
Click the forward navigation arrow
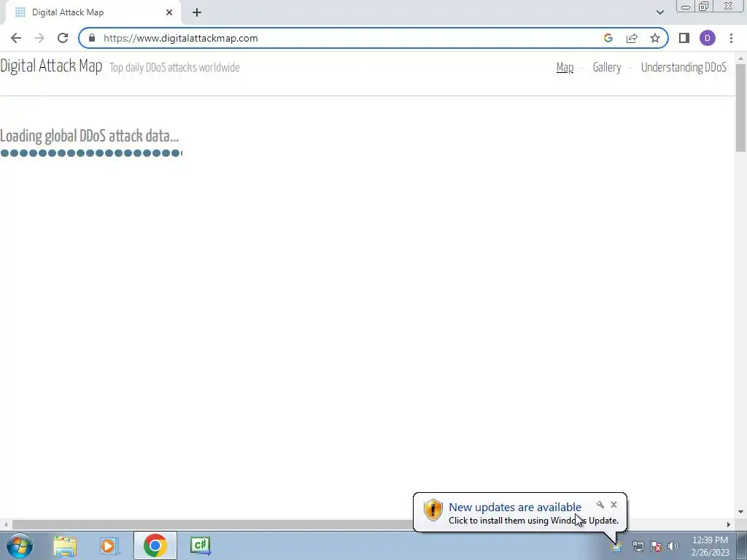tap(39, 38)
